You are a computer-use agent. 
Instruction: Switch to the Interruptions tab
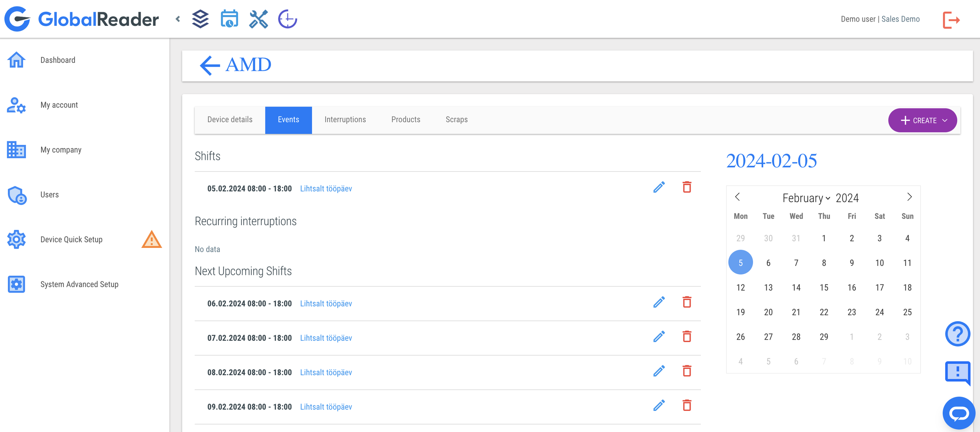[x=345, y=119]
